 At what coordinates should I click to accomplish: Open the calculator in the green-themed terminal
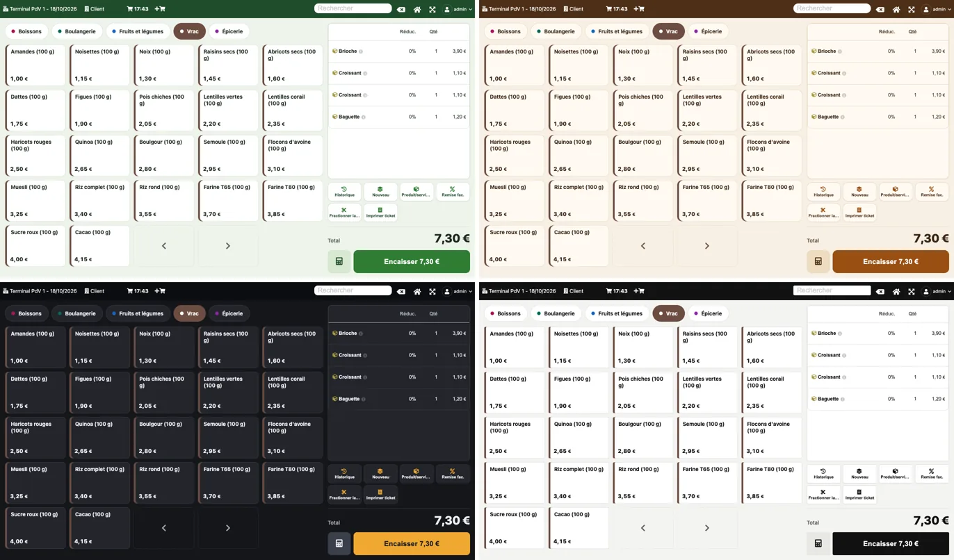coord(339,262)
